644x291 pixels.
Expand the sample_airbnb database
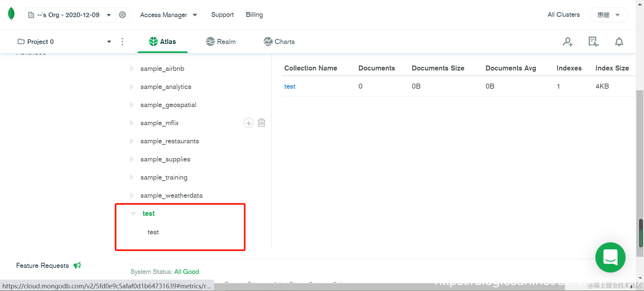[x=132, y=68]
